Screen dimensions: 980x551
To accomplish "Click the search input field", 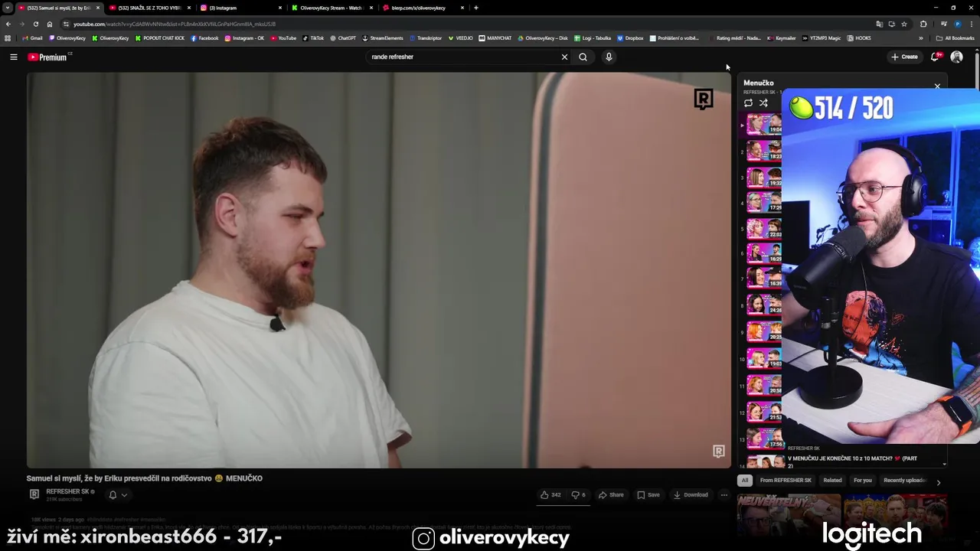I will (463, 57).
